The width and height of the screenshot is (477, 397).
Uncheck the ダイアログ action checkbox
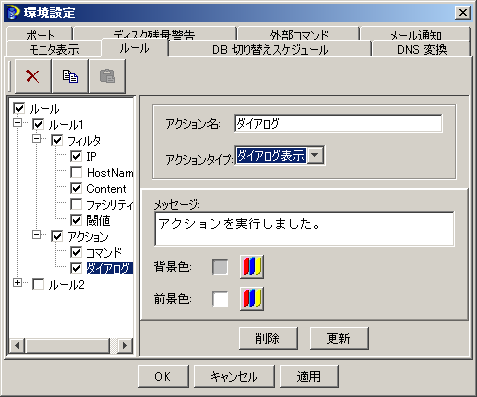pos(76,268)
